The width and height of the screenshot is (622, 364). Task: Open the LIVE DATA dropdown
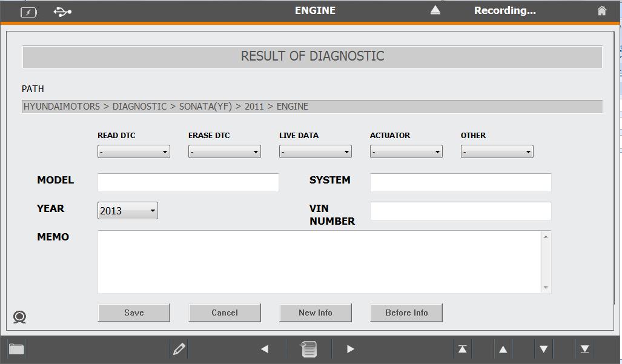[315, 152]
